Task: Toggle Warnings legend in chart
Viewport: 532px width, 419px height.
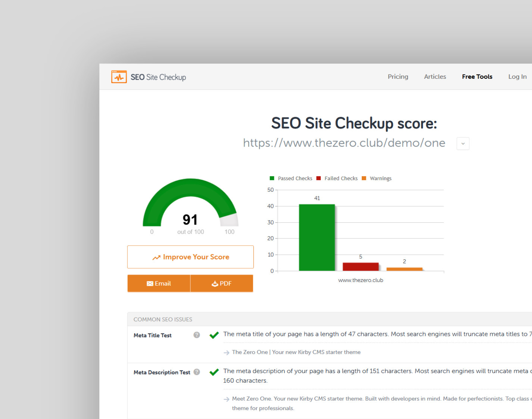Action: pyautogui.click(x=377, y=178)
